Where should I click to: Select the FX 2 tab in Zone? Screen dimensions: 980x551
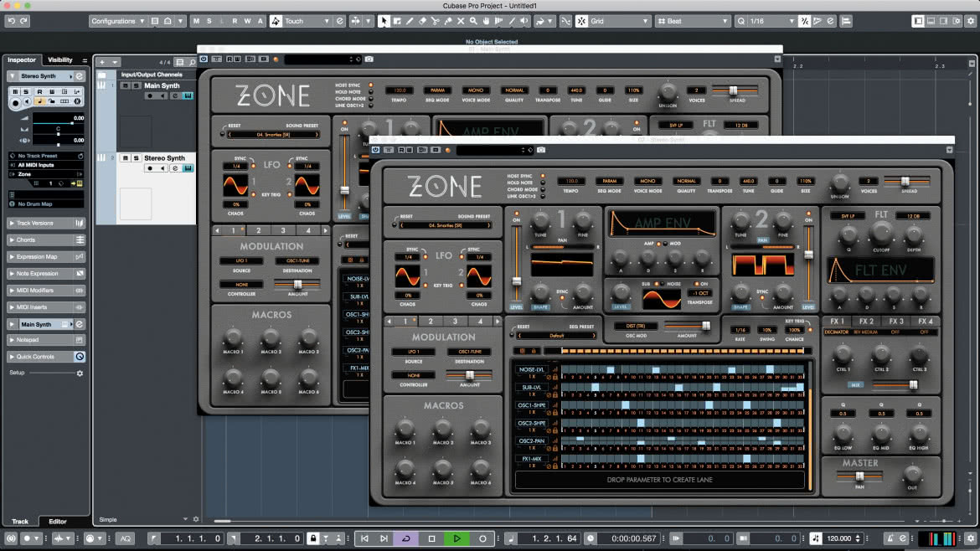pos(866,321)
